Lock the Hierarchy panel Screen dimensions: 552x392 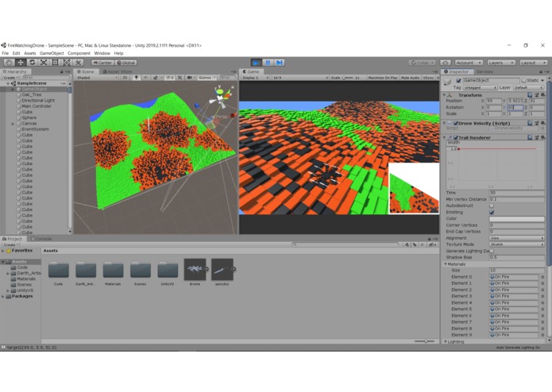[x=62, y=71]
